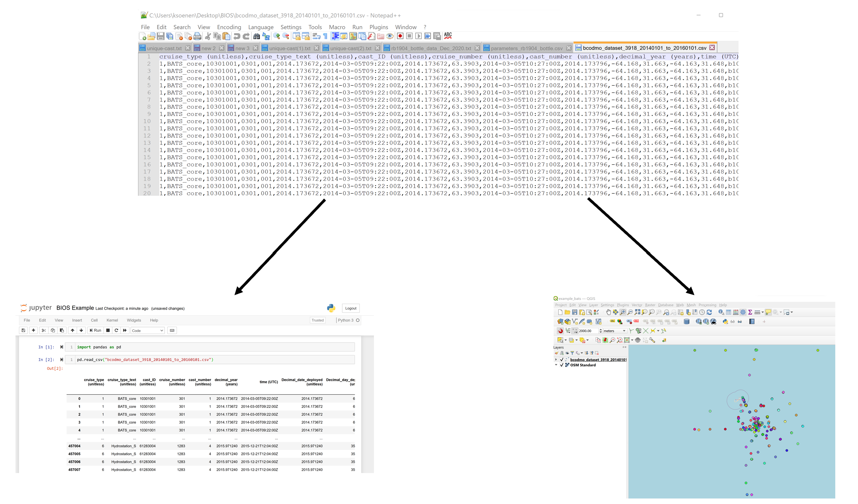858x504 pixels.
Task: Click the Layers panel filter legend icon
Action: tap(572, 353)
